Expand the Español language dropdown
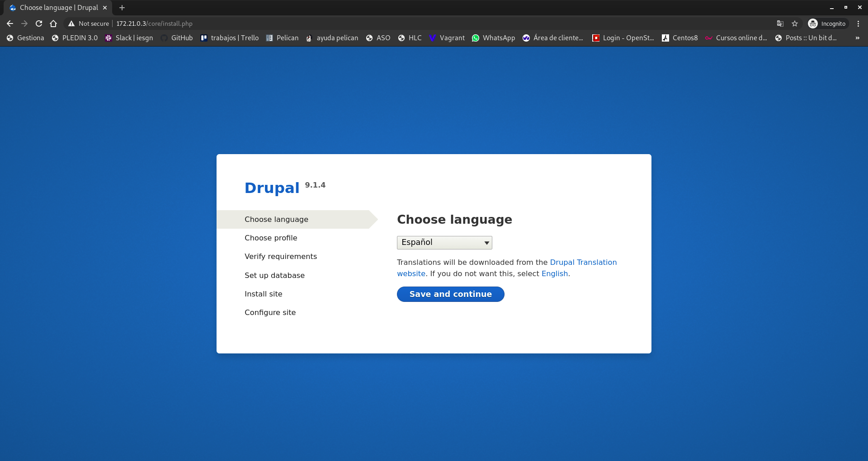 444,243
